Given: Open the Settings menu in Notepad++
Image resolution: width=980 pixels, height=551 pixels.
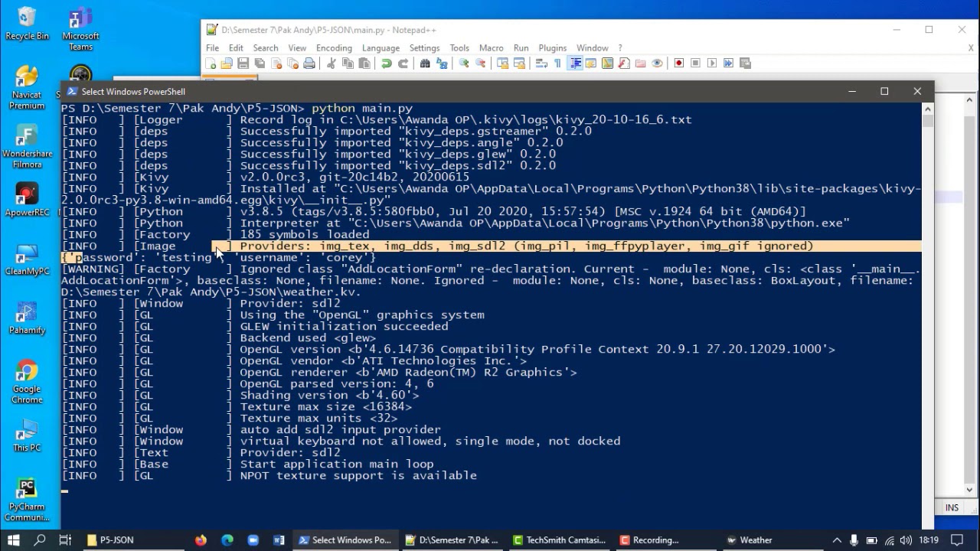Looking at the screenshot, I should coord(424,47).
